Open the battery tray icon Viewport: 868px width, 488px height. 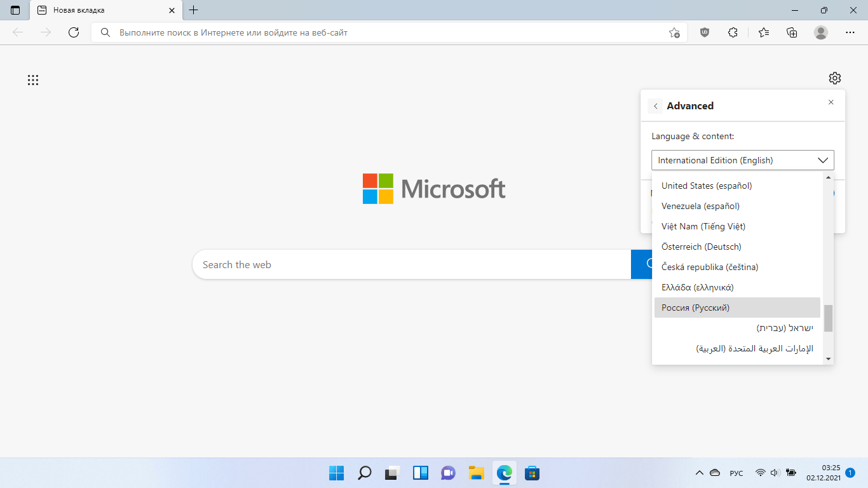[791, 473]
